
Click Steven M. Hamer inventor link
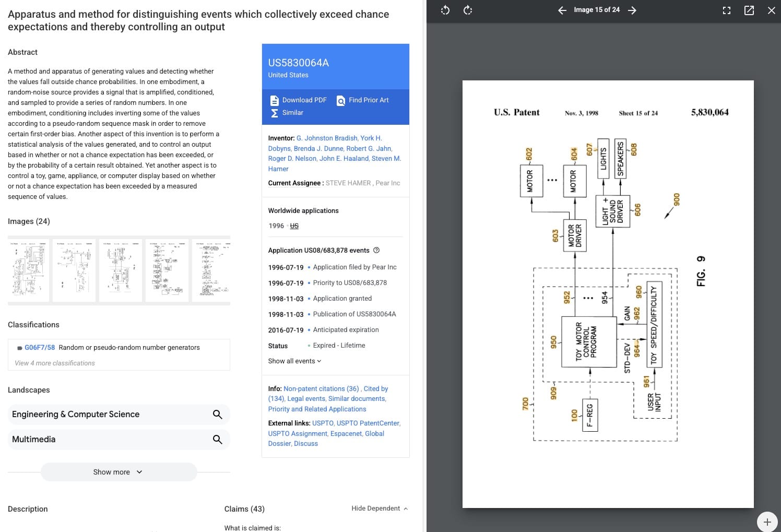point(334,163)
